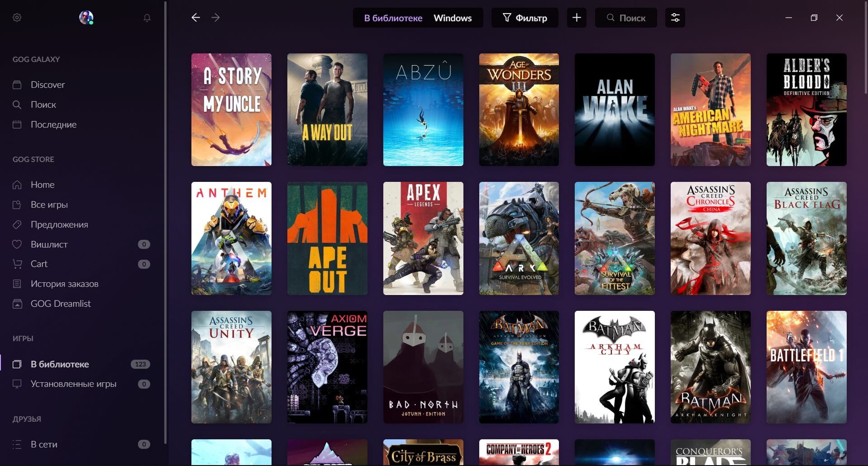Click the notifications bell icon
Image resolution: width=868 pixels, height=466 pixels.
click(x=147, y=18)
